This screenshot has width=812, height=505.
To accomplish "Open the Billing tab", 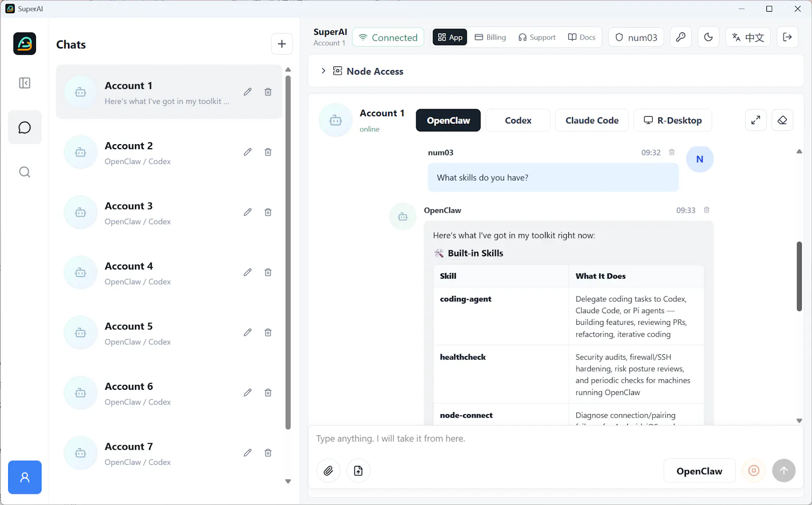I will (490, 37).
